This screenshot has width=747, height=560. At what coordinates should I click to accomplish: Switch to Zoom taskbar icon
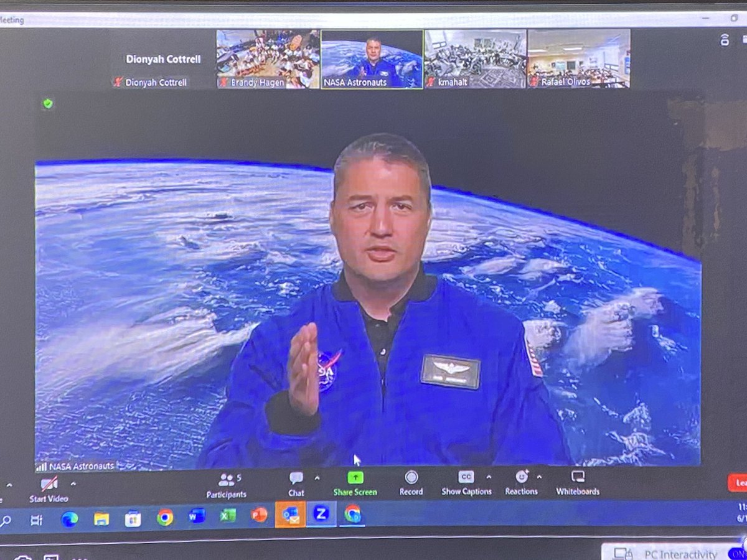[321, 514]
